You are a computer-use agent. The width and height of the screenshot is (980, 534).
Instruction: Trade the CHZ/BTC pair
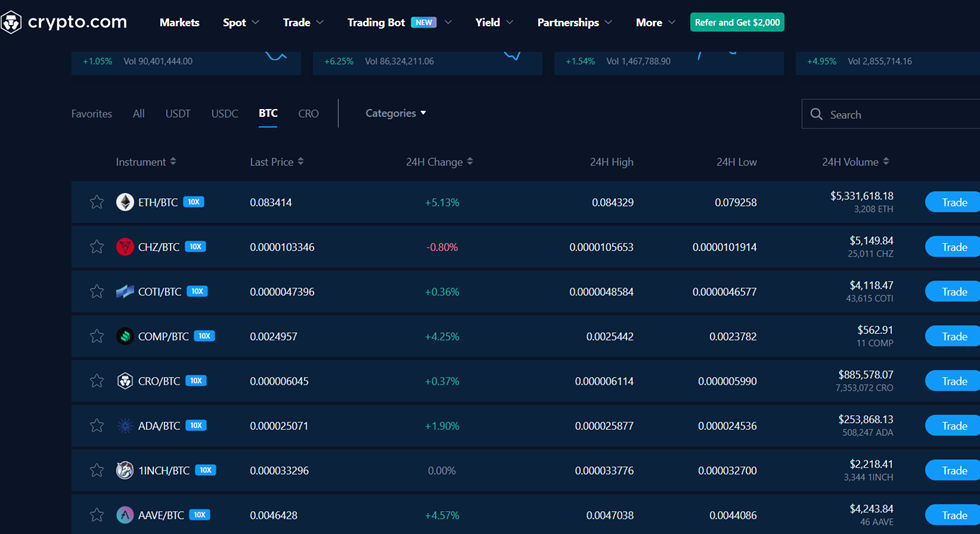point(952,247)
